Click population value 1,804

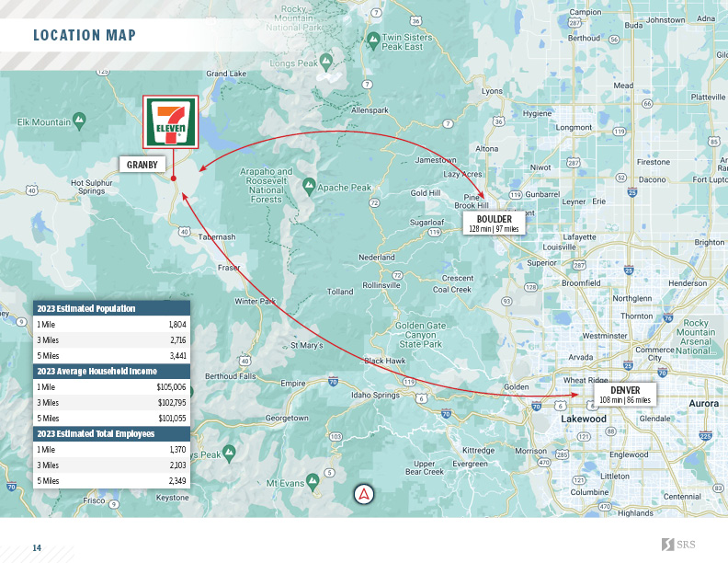[x=177, y=324]
